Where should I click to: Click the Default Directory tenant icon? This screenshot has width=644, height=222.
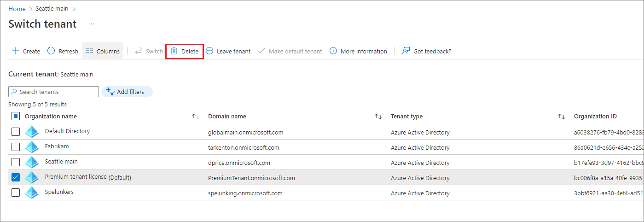tap(32, 132)
